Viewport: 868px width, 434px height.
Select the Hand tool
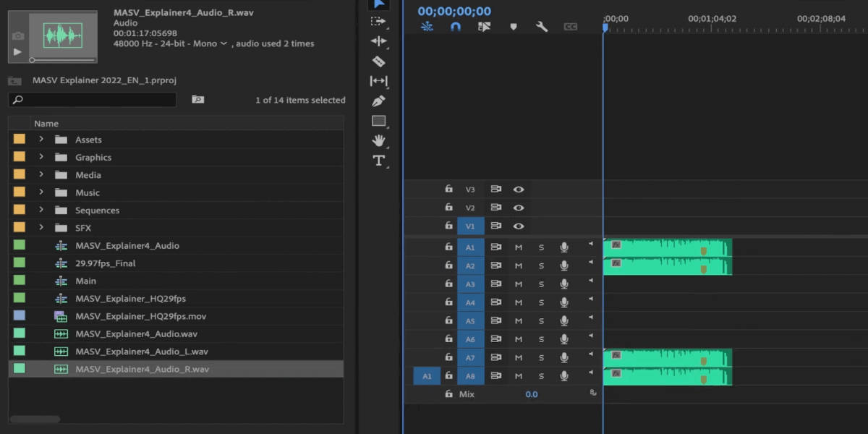coord(378,140)
